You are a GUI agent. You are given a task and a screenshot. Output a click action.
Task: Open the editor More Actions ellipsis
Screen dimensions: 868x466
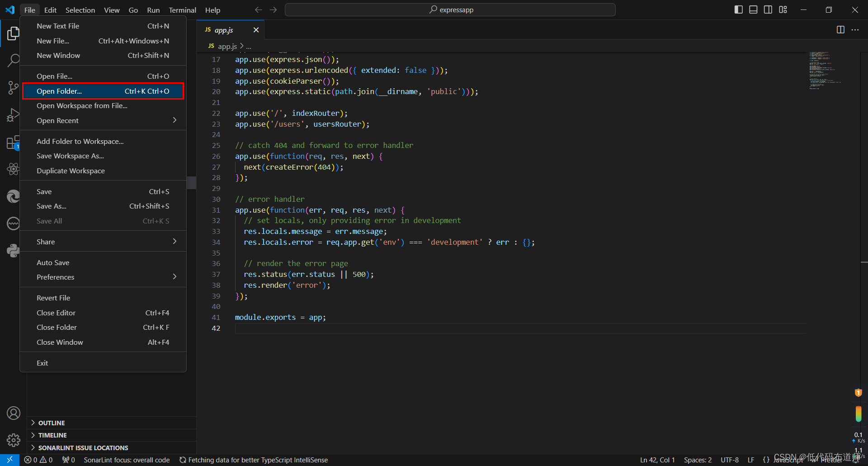point(855,30)
